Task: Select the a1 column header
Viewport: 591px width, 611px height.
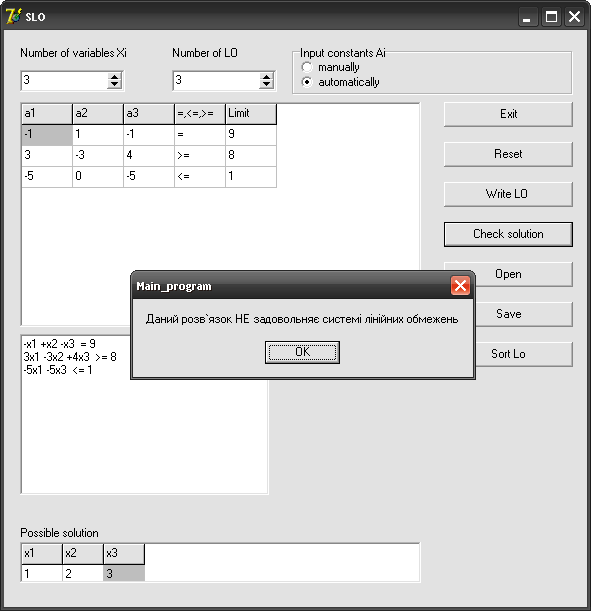Action: pyautogui.click(x=47, y=114)
